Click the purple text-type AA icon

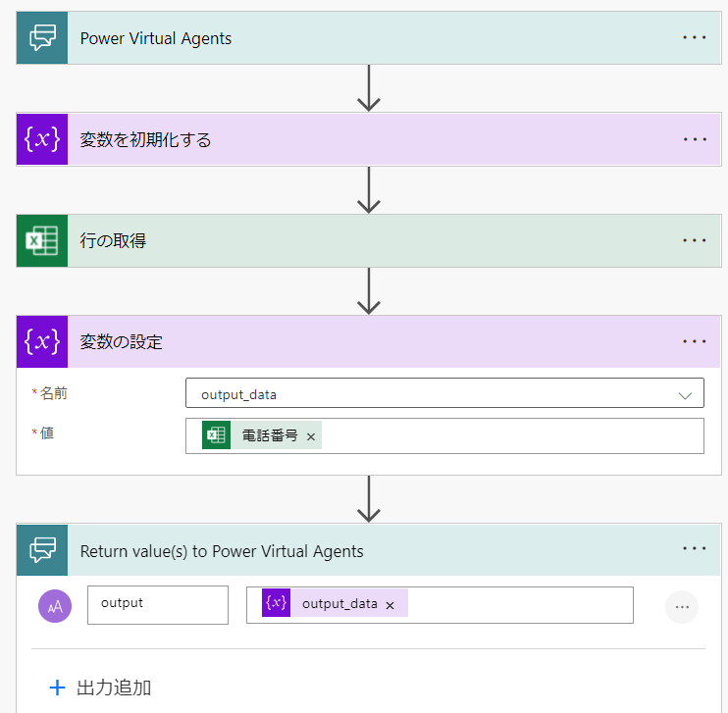pyautogui.click(x=55, y=606)
